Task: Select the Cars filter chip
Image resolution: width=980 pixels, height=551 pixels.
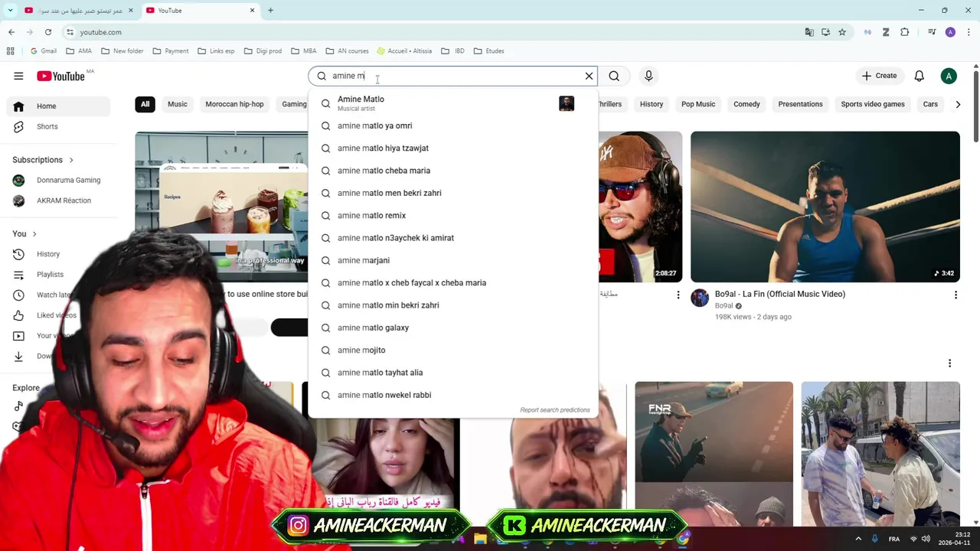Action: click(930, 104)
